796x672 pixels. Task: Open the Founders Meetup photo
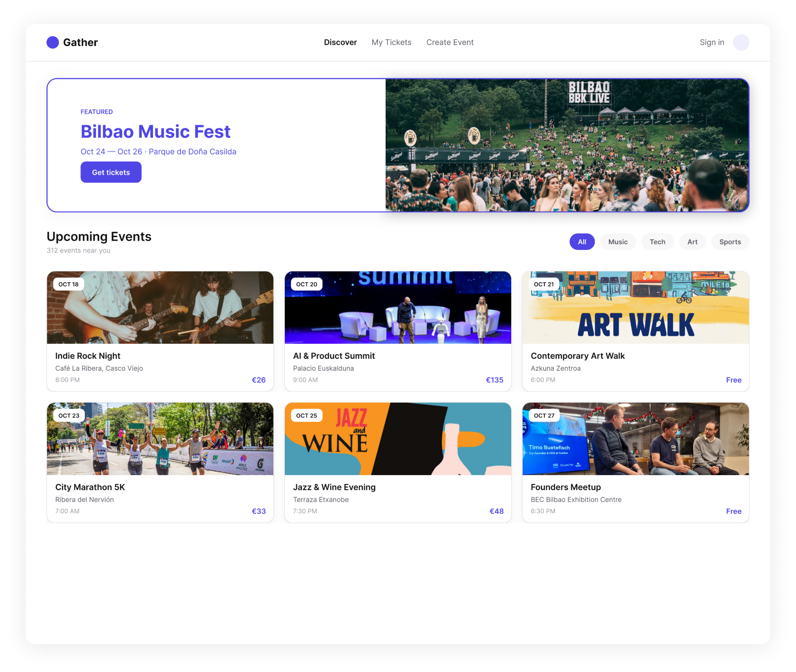[635, 439]
